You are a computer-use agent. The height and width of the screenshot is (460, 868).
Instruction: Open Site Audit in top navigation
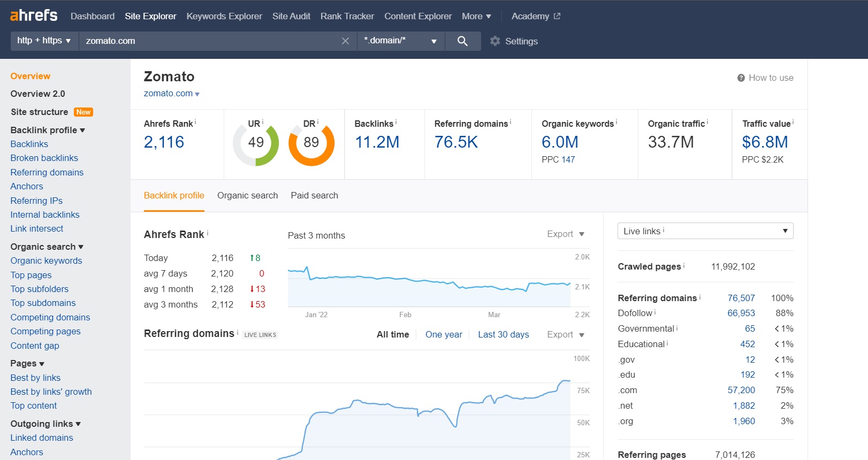click(x=291, y=16)
